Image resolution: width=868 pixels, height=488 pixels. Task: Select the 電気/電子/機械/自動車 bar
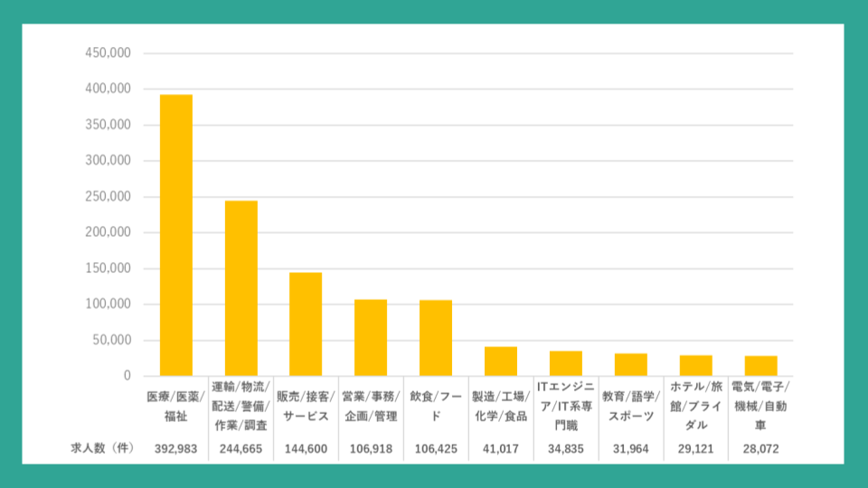pos(761,366)
